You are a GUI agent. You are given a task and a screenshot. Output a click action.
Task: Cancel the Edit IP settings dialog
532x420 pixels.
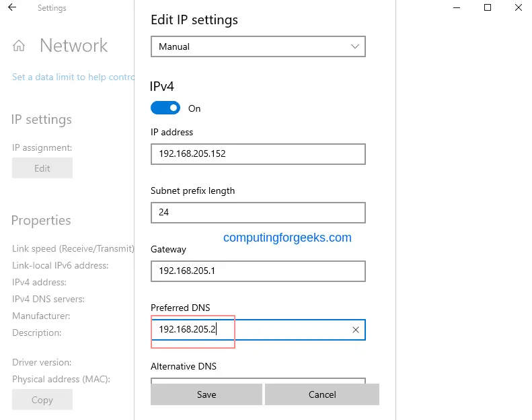[322, 394]
